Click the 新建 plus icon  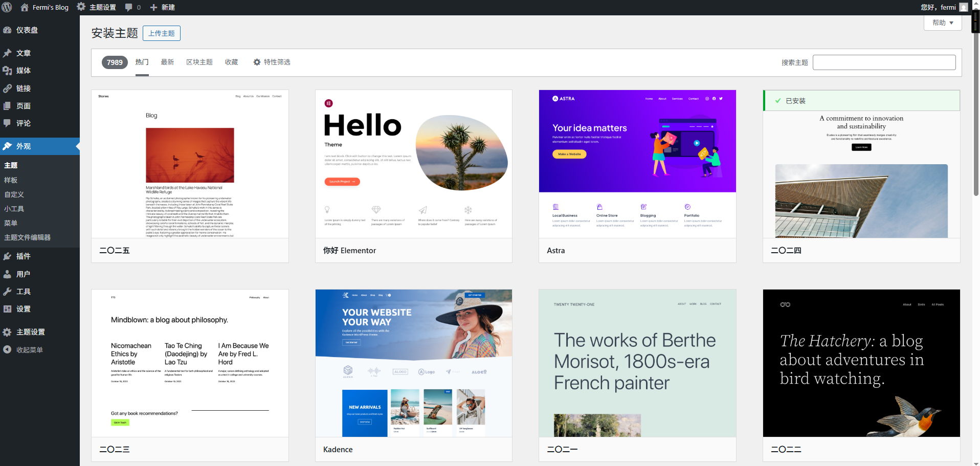click(153, 7)
